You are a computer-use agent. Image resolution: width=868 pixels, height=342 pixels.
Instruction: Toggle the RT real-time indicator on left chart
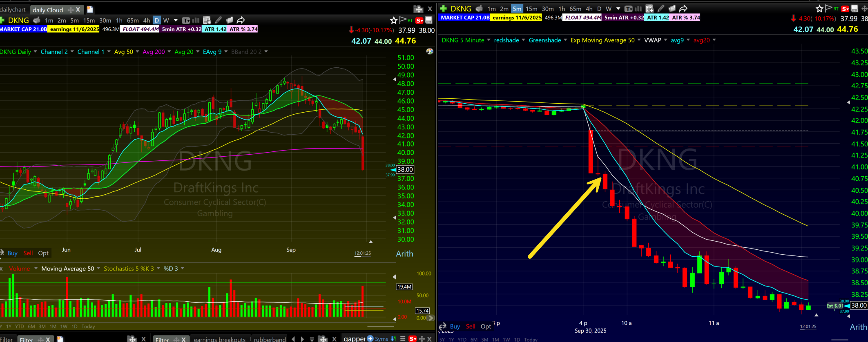point(410,20)
